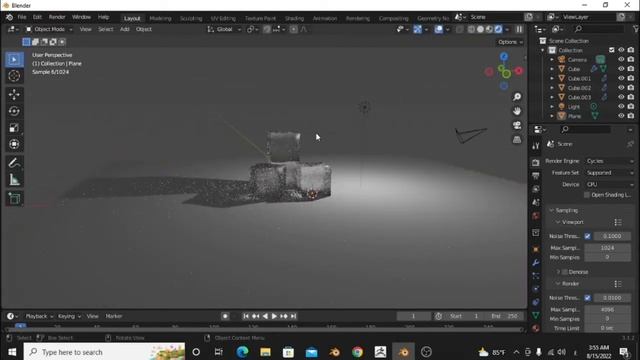Open the File menu
This screenshot has height=360, width=640.
pyautogui.click(x=22, y=17)
